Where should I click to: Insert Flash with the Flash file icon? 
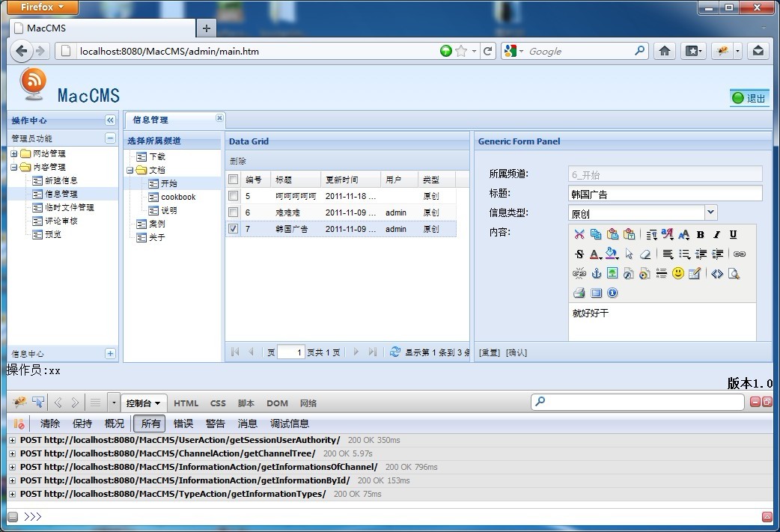click(x=629, y=273)
